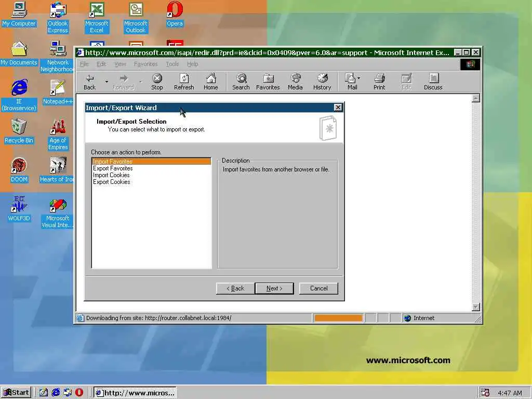Select Export Cookies in the action list
The image size is (532, 399).
(x=151, y=182)
